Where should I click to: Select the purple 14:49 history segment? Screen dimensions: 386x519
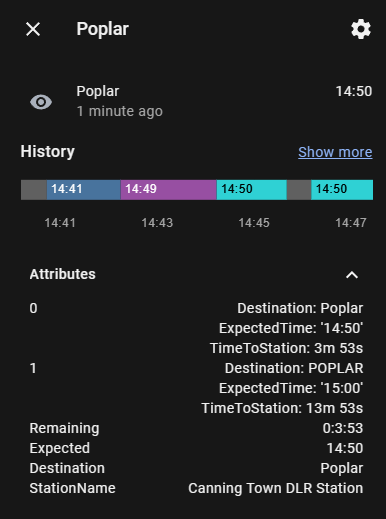point(169,190)
